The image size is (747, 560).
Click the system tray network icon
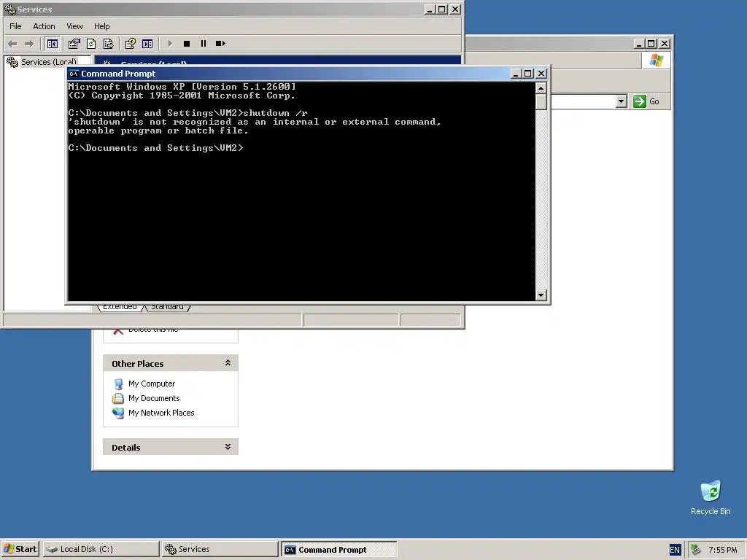coord(696,550)
